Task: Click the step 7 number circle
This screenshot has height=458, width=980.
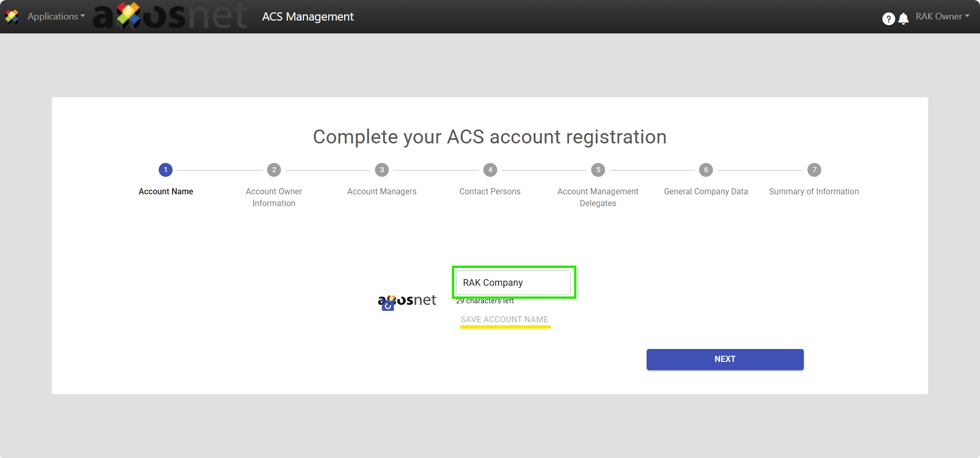Action: click(814, 170)
